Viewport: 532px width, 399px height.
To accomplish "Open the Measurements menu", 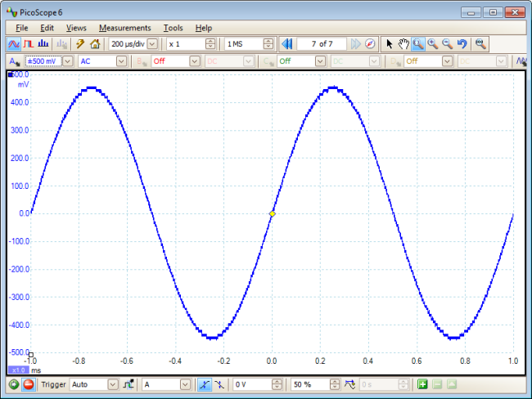I will click(124, 28).
